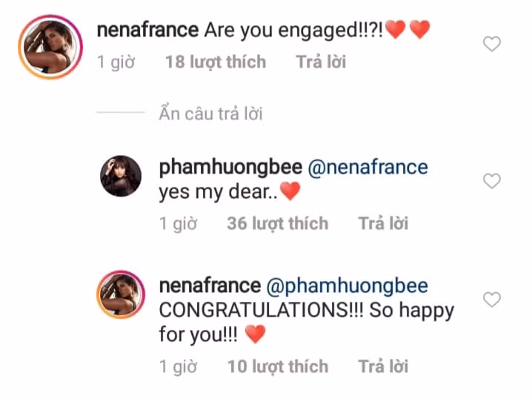Like the "CONGRATULATIONS" reply with the heart icon
This screenshot has height=399, width=532.
[x=491, y=300]
